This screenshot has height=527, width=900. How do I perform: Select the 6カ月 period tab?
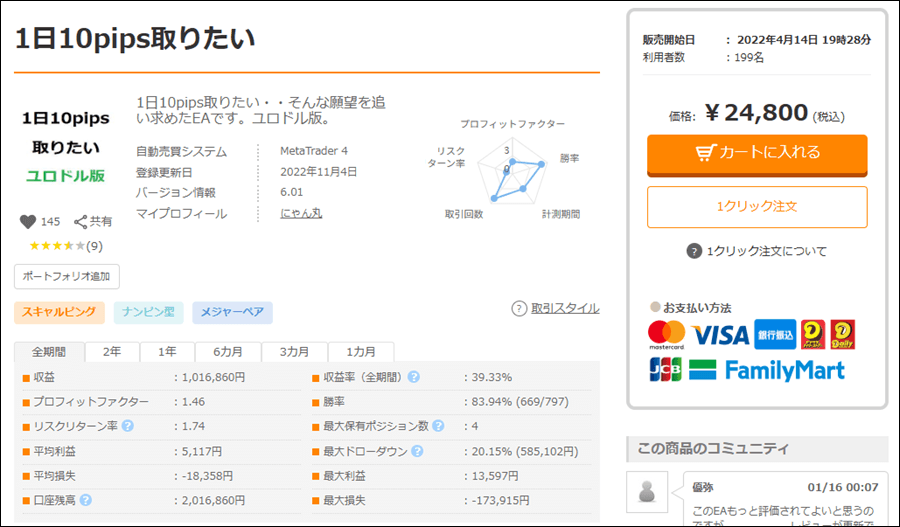[225, 352]
